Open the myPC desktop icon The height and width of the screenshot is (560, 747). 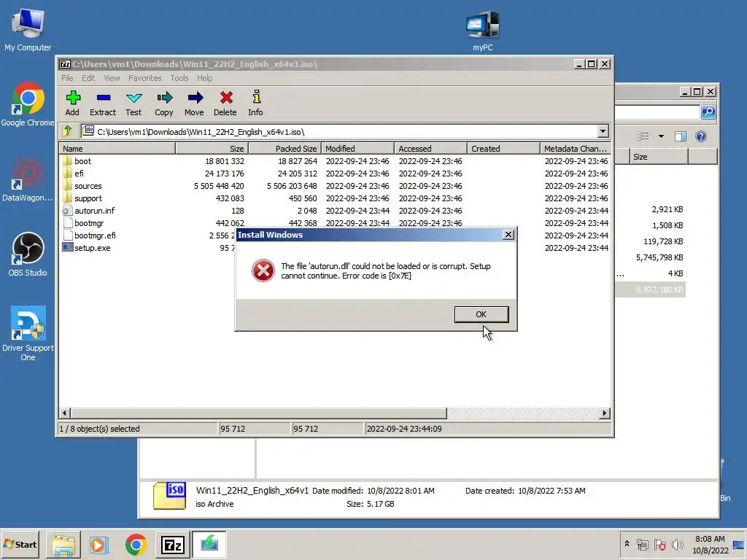click(483, 31)
